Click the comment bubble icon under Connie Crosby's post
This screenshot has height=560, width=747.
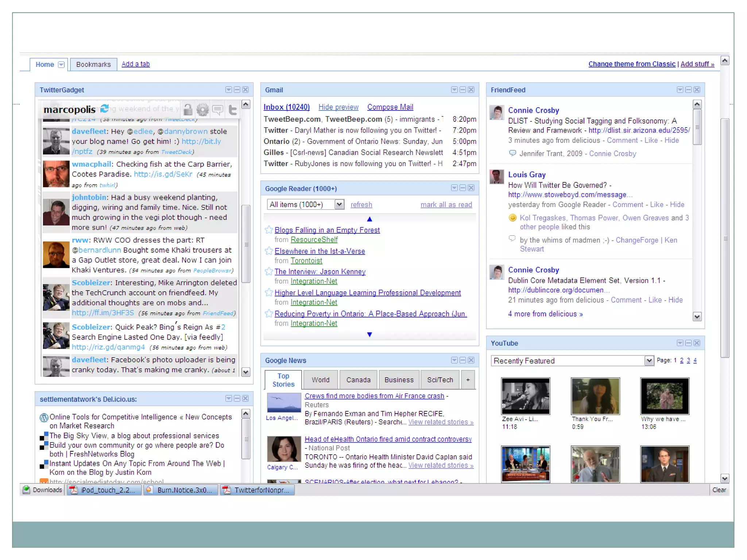(x=512, y=153)
